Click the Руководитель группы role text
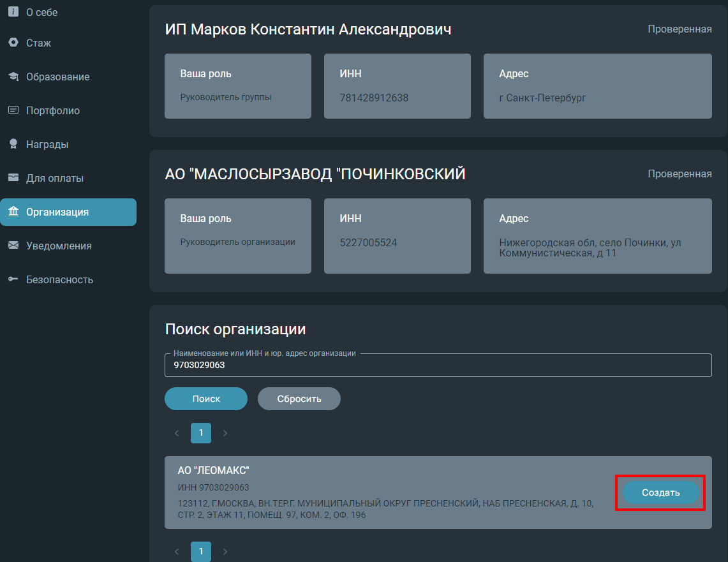The image size is (728, 562). click(x=226, y=98)
